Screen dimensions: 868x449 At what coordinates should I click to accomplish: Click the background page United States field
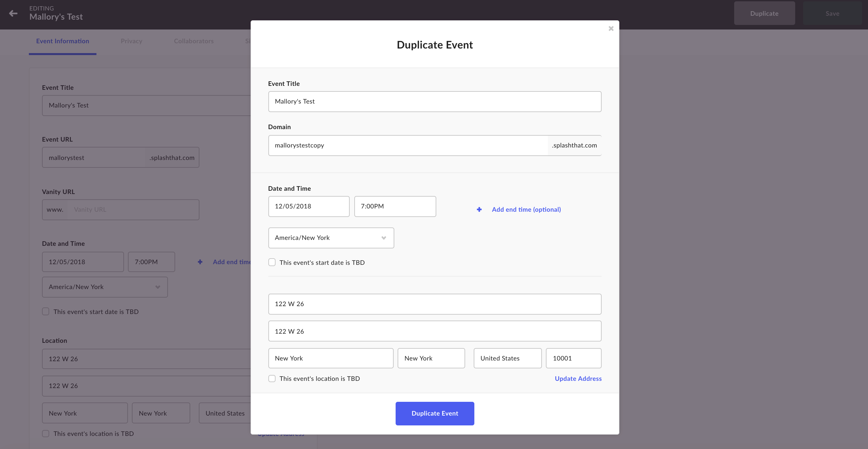click(x=225, y=413)
